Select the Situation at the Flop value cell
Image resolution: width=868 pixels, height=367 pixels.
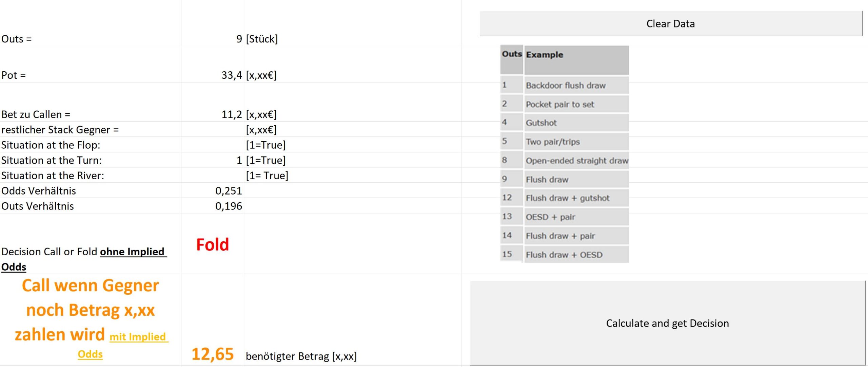pos(213,145)
